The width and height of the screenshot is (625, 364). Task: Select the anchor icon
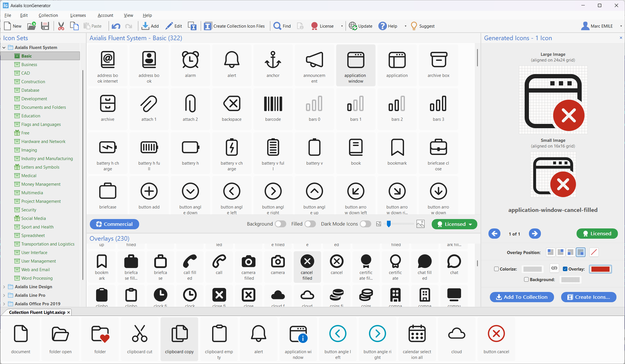click(273, 65)
